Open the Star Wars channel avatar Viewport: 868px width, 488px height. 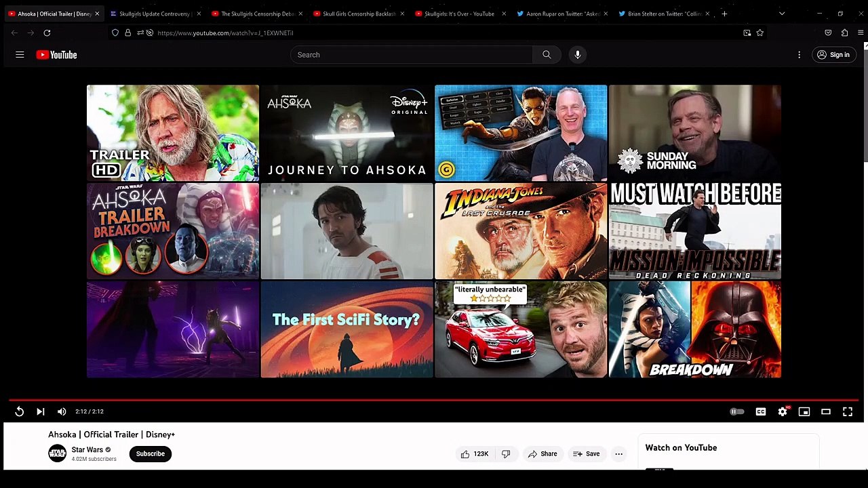[58, 453]
